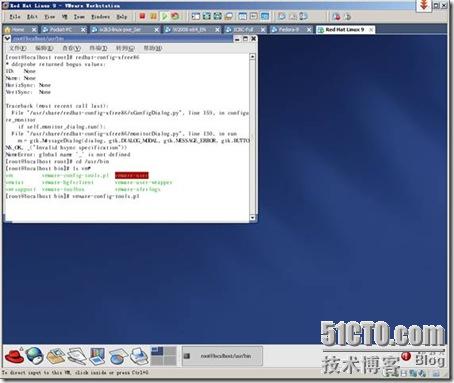Open terminal 文件(F) menu
Viewport: 454px width, 383px height.
point(17,48)
